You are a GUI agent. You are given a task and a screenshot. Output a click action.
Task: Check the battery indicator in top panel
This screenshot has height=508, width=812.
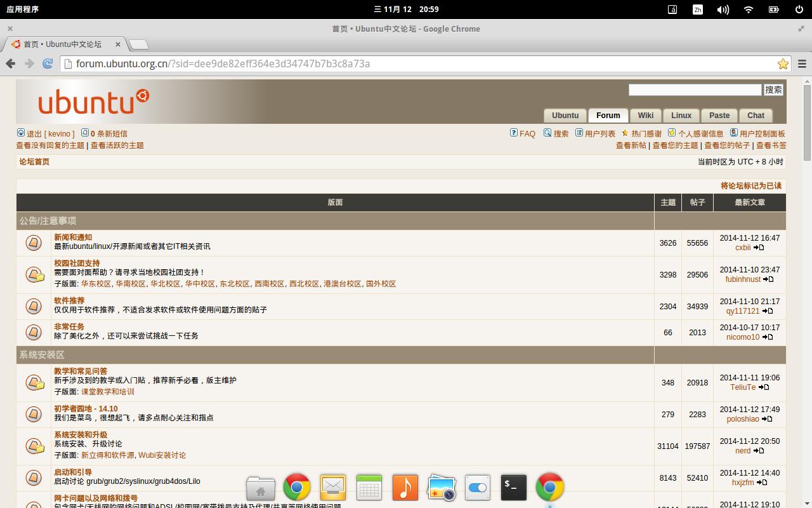[x=774, y=10]
